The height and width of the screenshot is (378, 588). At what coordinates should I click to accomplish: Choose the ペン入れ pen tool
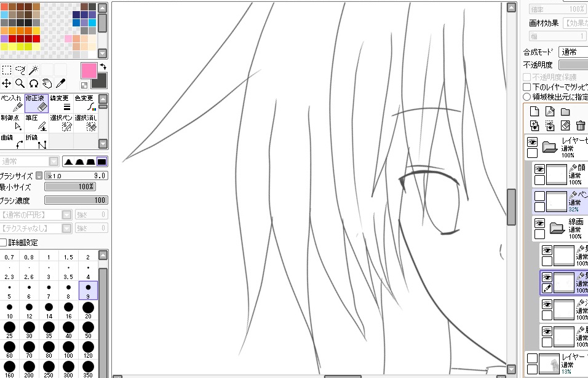[x=12, y=103]
